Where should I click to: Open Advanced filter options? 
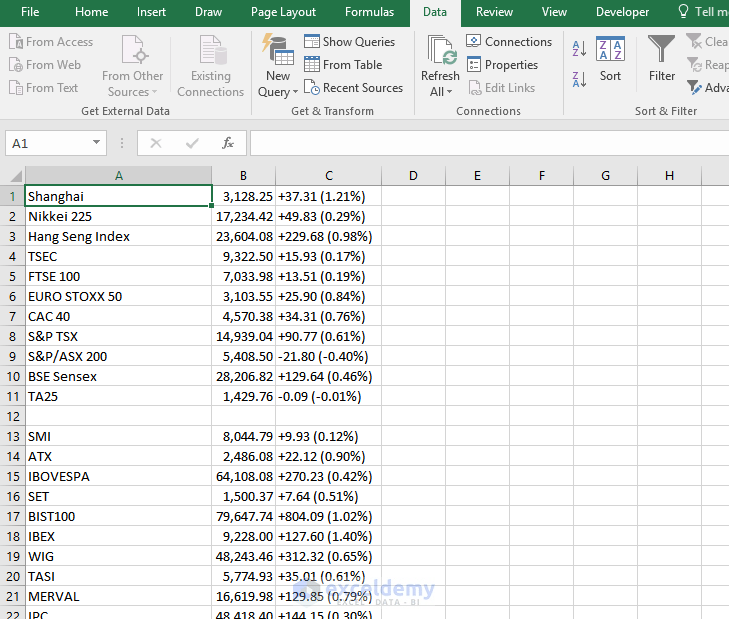708,87
